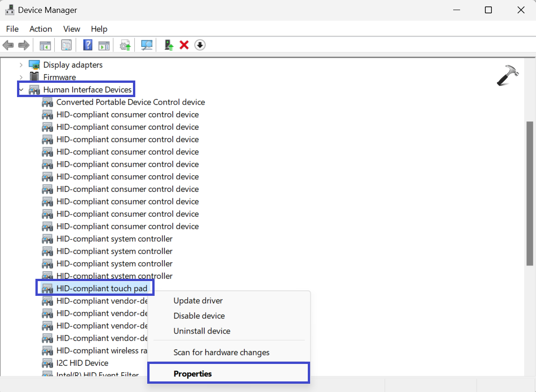
Task: Collapse the Human Interface Devices category
Action: (21, 90)
